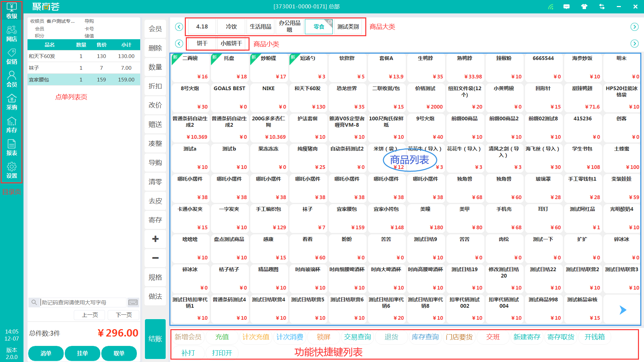
Task: Click the 库存查询 stock query shortcut
Action: click(425, 337)
